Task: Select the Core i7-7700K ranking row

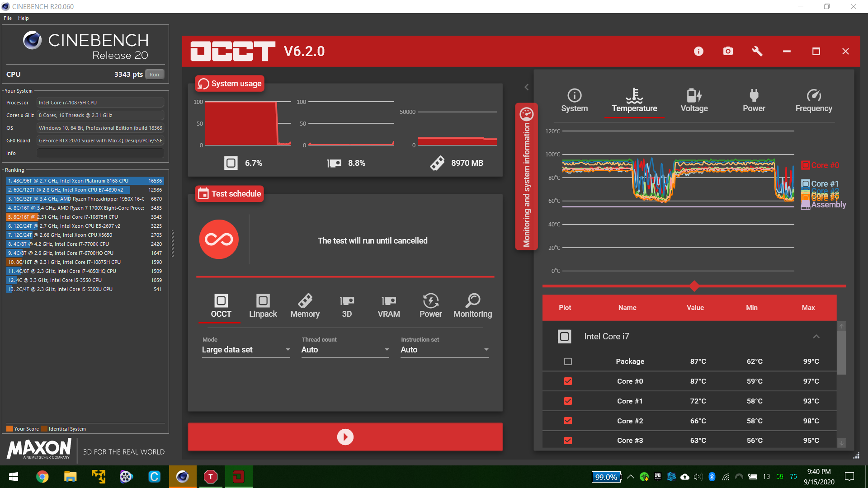Action: point(85,244)
